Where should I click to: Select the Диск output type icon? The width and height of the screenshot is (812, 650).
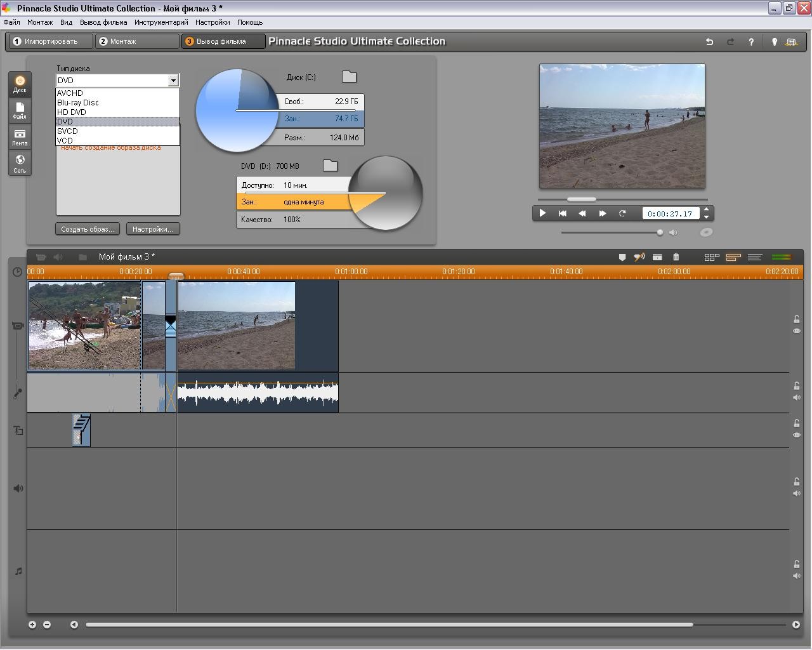(x=20, y=84)
